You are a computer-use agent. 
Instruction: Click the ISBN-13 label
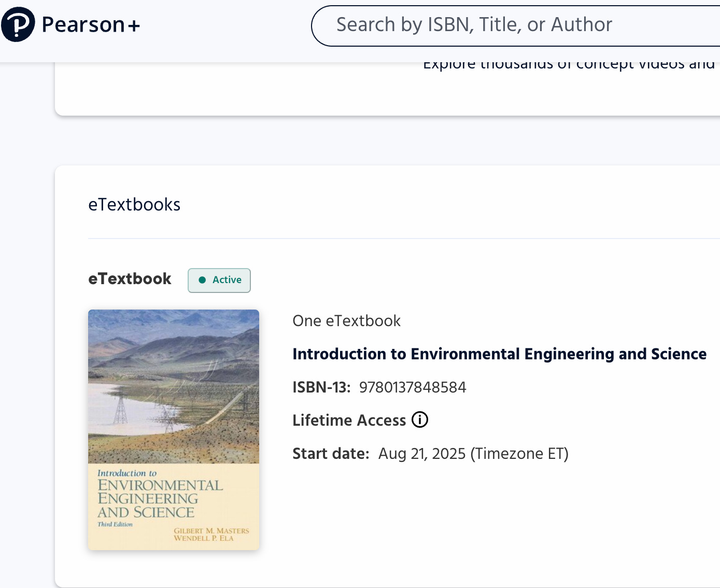coord(321,387)
